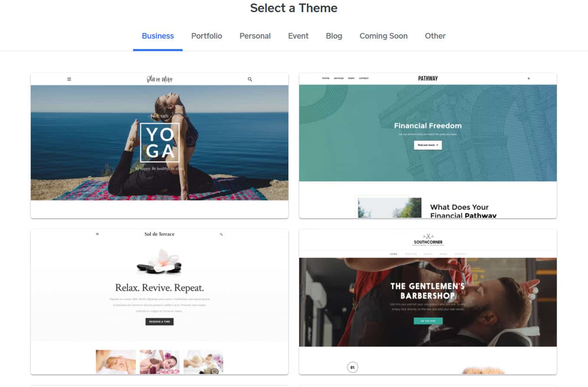Browse the Other themes tab
This screenshot has height=387, width=588.
(x=435, y=36)
